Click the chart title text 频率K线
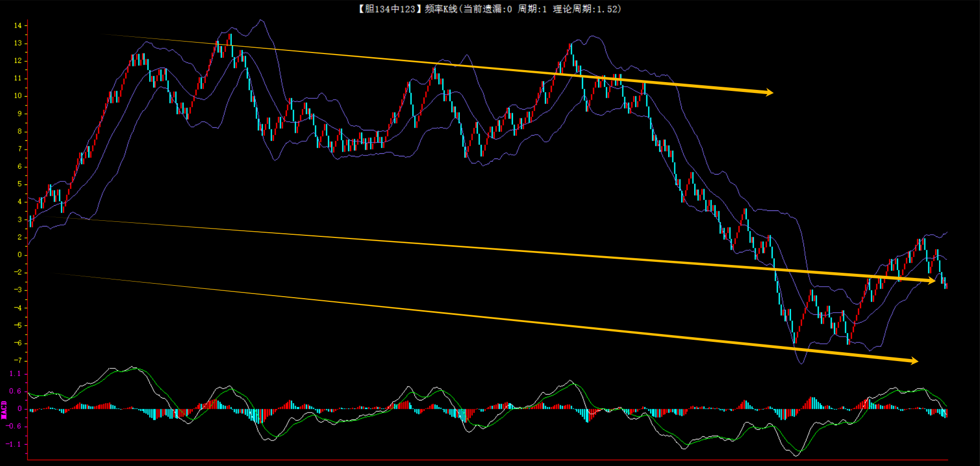Image resolution: width=980 pixels, height=466 pixels. pos(441,9)
